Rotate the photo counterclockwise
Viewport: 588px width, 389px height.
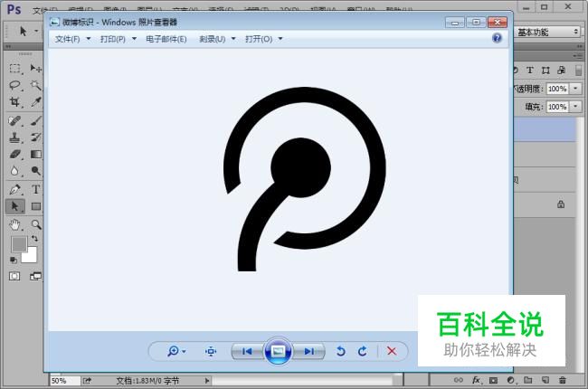[340, 352]
